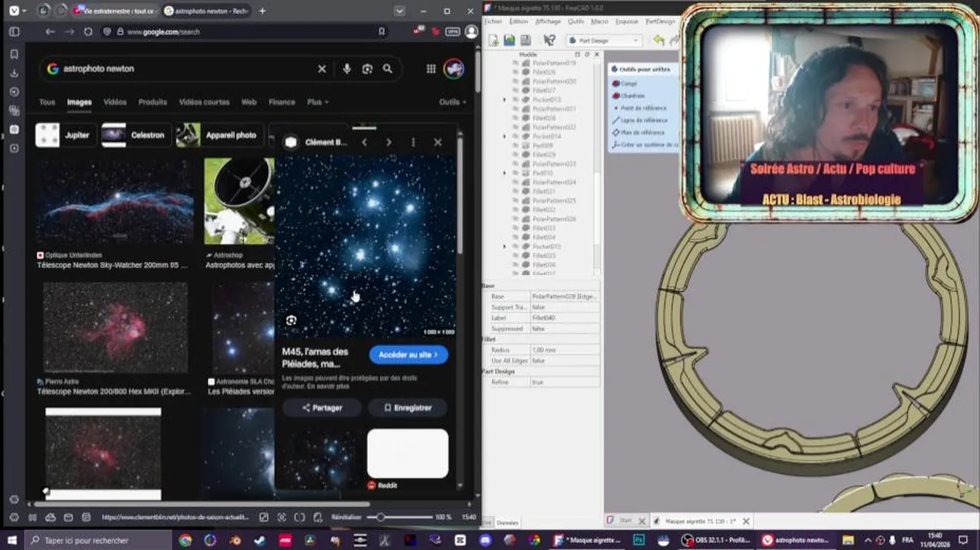Image resolution: width=980 pixels, height=550 pixels.
Task: Expand the Pocket015 tree item
Action: click(x=504, y=246)
